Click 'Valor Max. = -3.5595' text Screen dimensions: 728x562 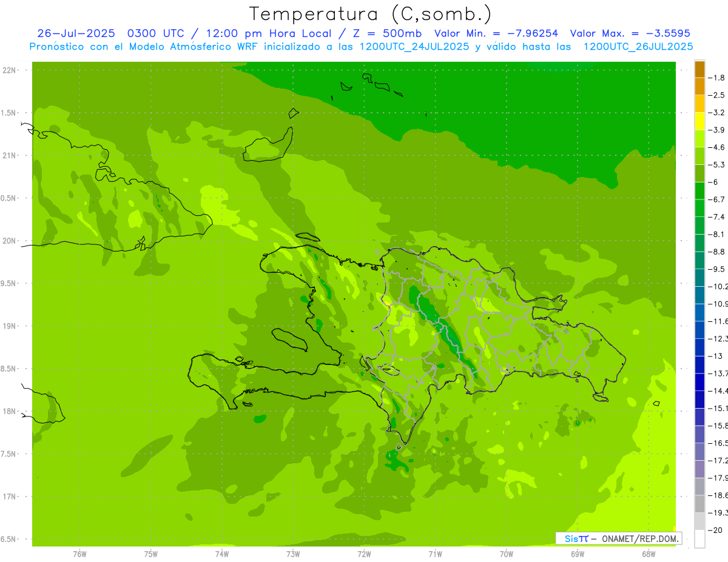point(630,33)
